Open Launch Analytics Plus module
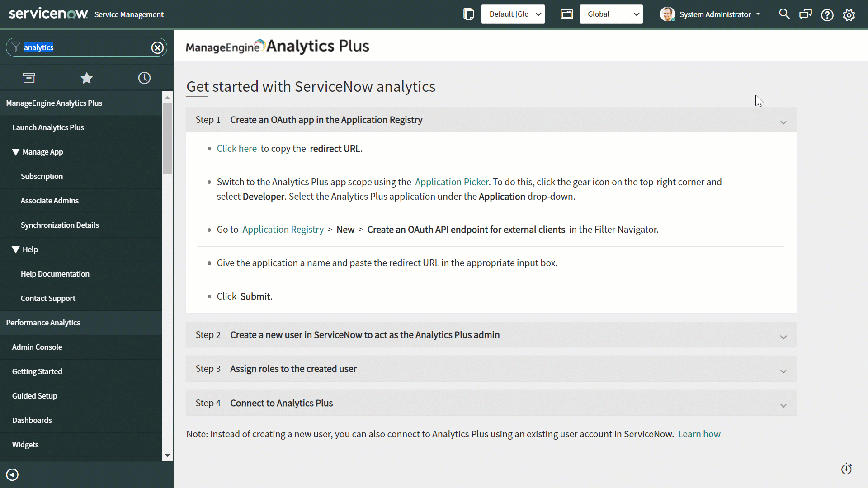The image size is (868, 488). [81, 127]
